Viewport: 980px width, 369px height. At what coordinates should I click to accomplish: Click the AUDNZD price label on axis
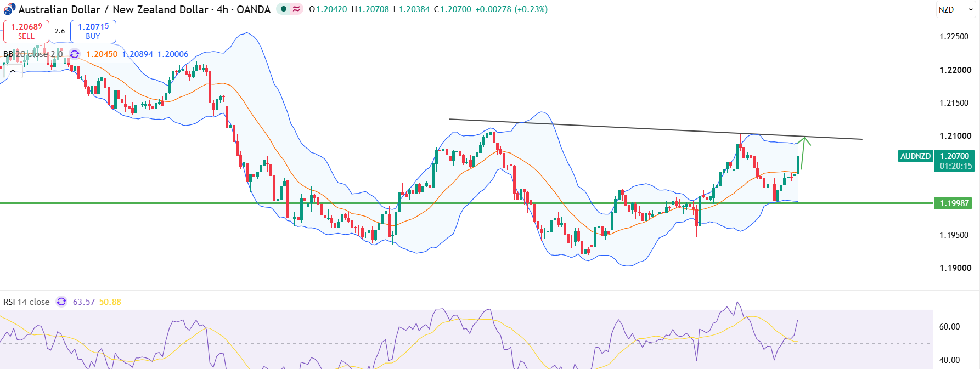[x=915, y=156]
